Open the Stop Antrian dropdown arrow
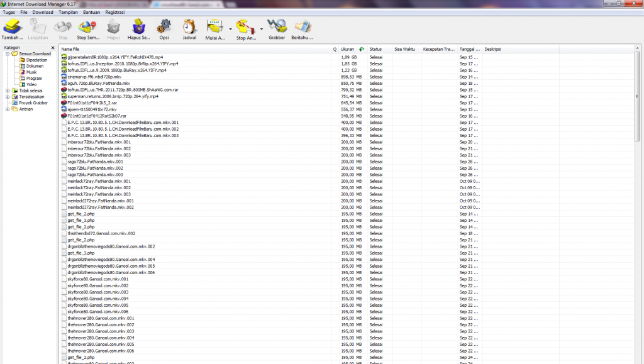 click(261, 29)
